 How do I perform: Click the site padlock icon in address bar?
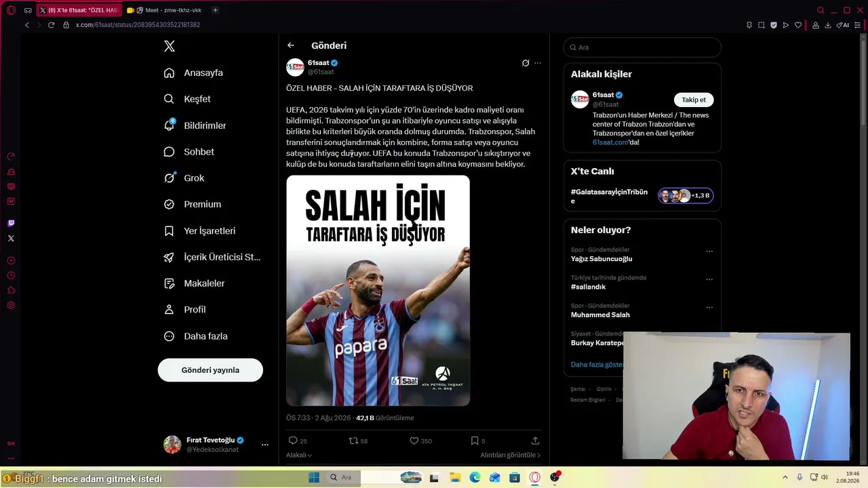[x=66, y=25]
